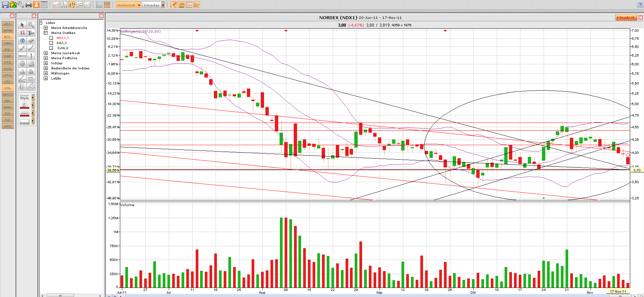
Task: Open the help question mark icon
Action: coord(640,5)
